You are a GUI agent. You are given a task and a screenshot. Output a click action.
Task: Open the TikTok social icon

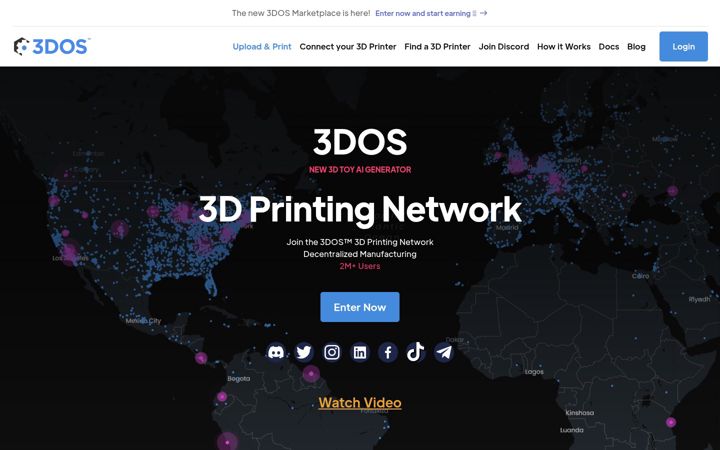416,352
